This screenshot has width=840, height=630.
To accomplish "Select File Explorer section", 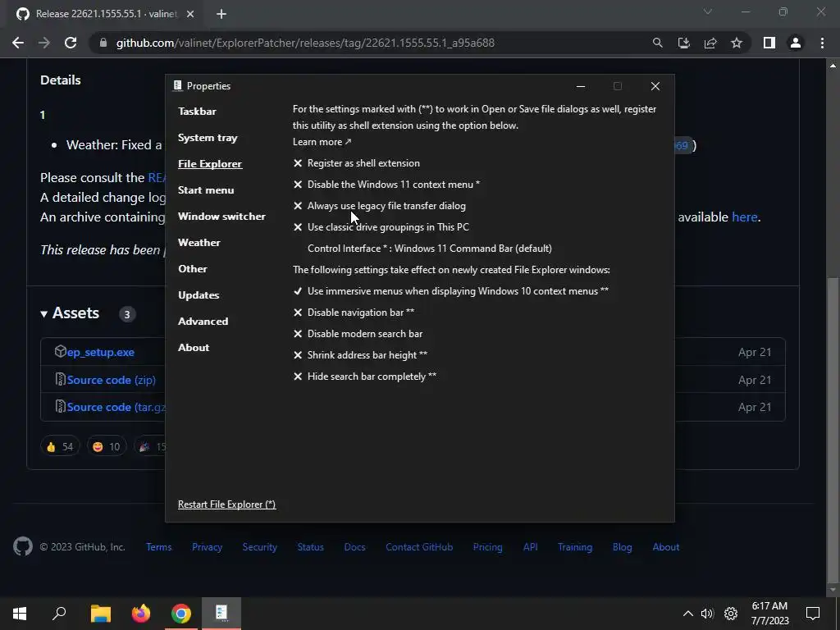I will point(210,164).
